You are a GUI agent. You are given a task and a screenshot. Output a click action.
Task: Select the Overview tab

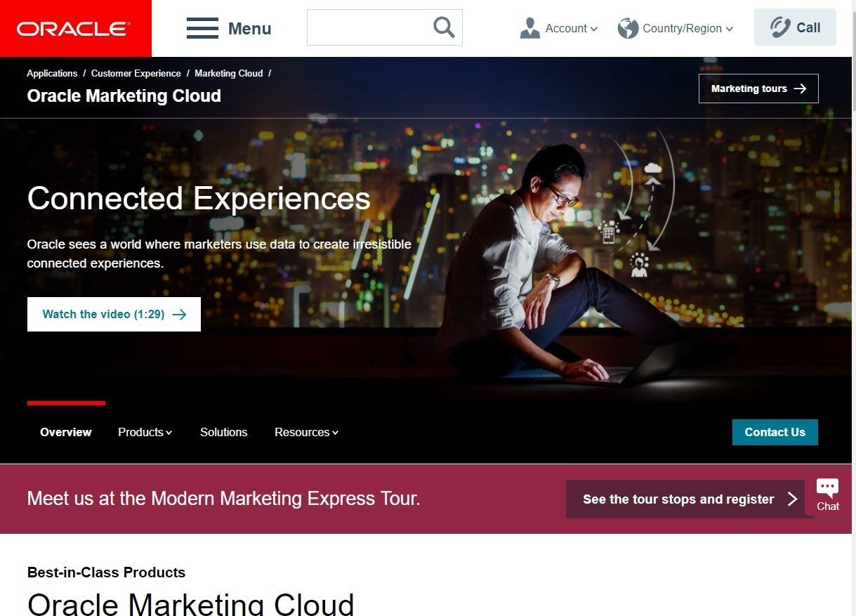pyautogui.click(x=66, y=432)
